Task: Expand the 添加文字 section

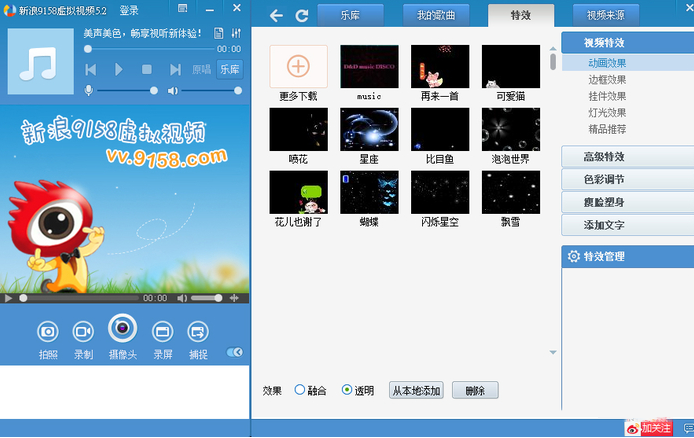Action: click(628, 225)
